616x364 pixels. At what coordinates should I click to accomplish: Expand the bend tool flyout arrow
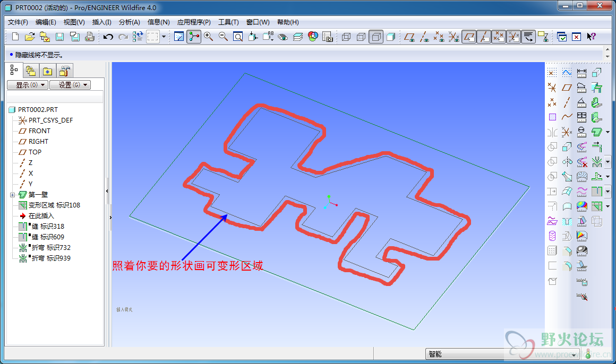click(608, 162)
